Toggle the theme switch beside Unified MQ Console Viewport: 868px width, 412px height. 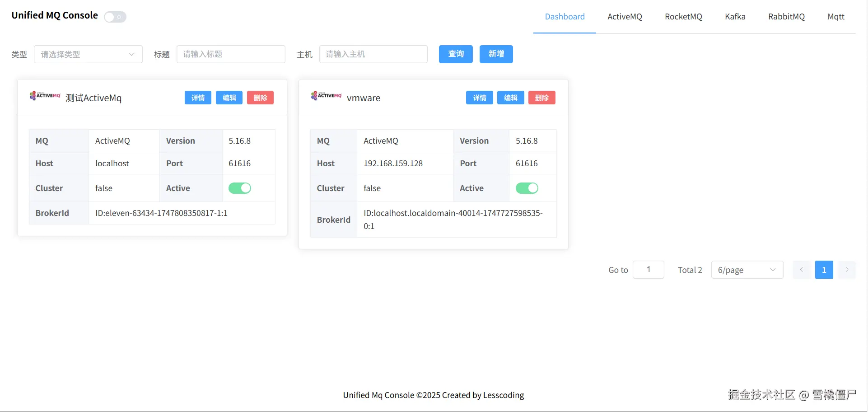(115, 17)
